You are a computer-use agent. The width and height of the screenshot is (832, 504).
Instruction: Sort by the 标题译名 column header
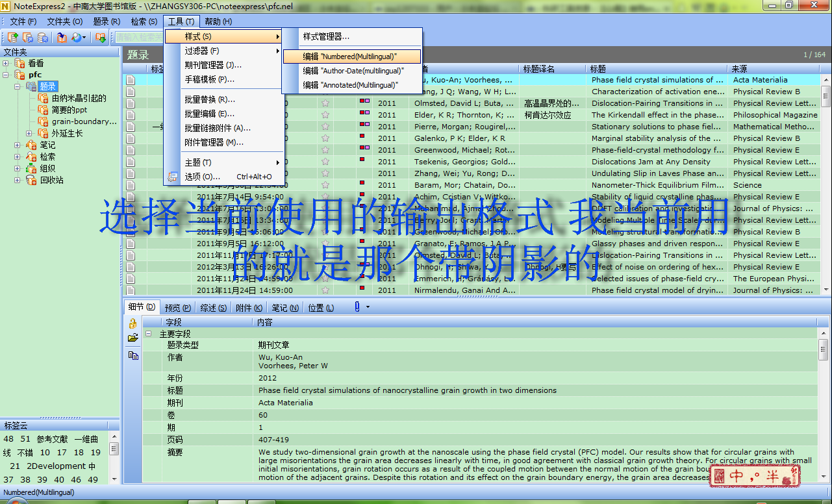pyautogui.click(x=553, y=69)
